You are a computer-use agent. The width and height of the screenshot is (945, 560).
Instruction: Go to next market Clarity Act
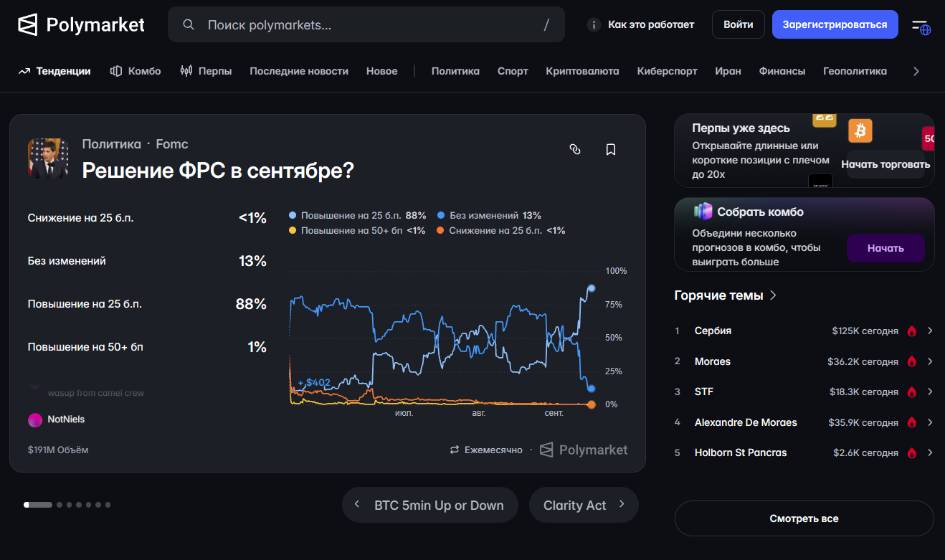(x=584, y=505)
